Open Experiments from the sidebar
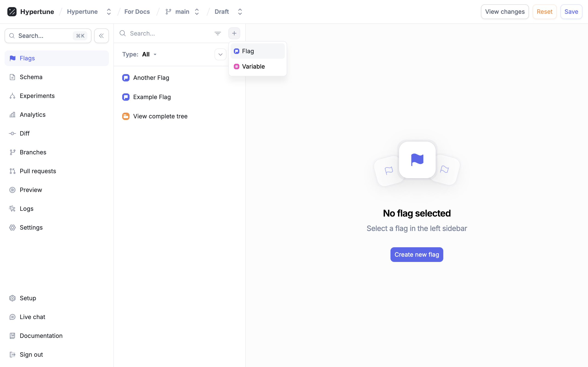588x367 pixels. click(x=37, y=96)
